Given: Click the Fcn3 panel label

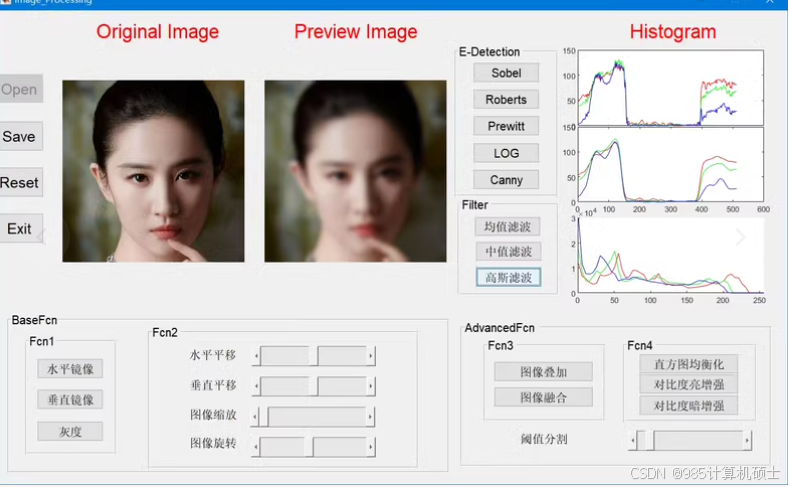Looking at the screenshot, I should (500, 346).
